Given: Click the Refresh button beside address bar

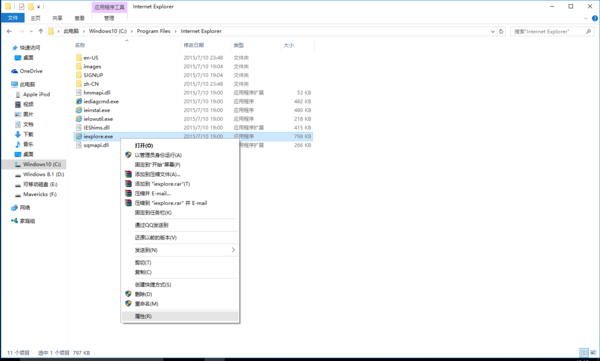Looking at the screenshot, I should tap(501, 31).
